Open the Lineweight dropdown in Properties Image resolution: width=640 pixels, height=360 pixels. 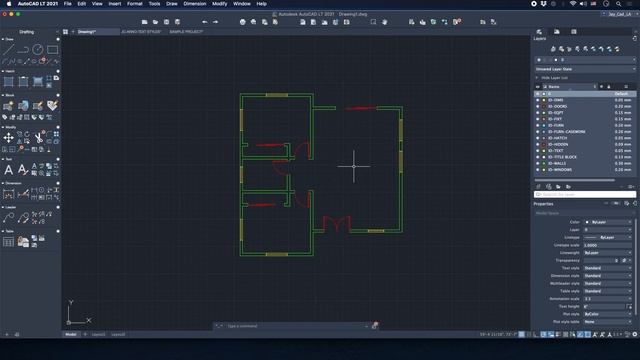608,253
